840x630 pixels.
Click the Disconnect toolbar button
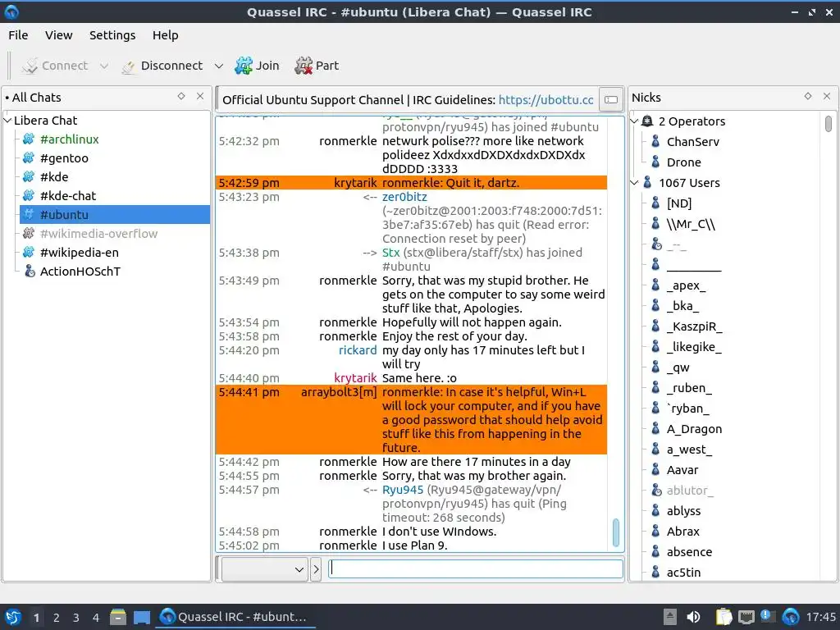162,66
